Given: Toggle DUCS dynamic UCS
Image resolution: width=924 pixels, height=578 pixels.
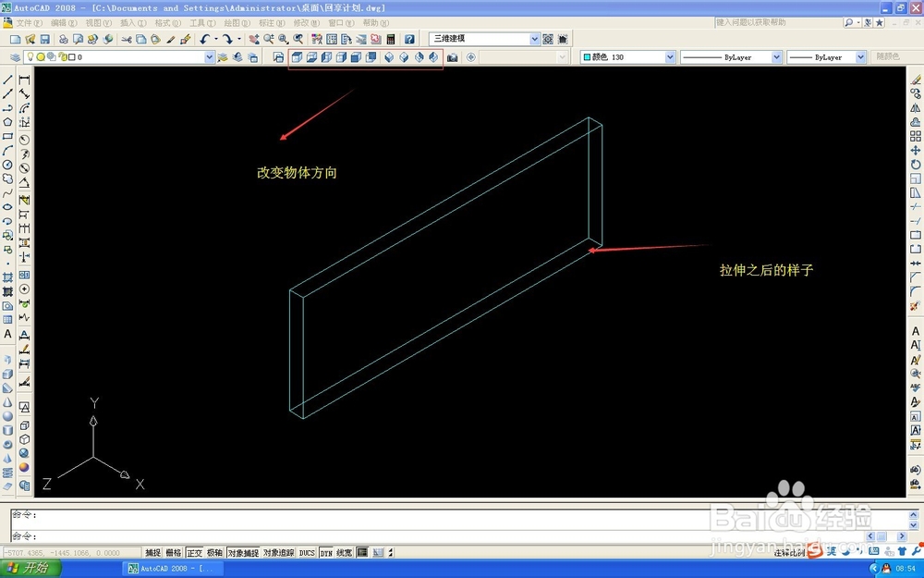Looking at the screenshot, I should (x=307, y=553).
